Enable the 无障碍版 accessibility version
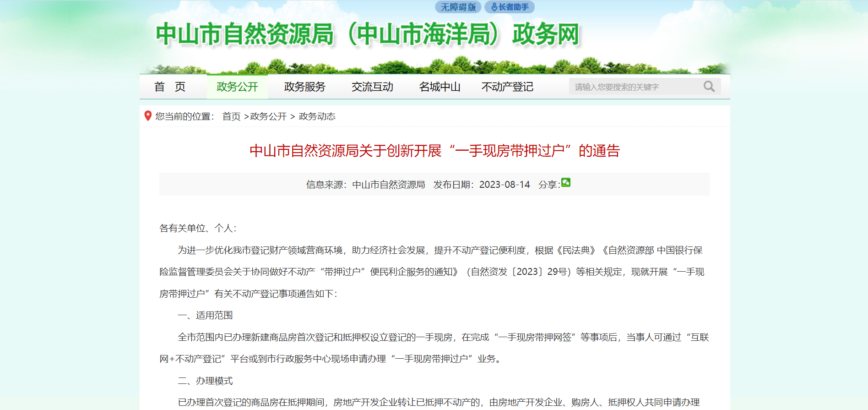 (x=458, y=7)
